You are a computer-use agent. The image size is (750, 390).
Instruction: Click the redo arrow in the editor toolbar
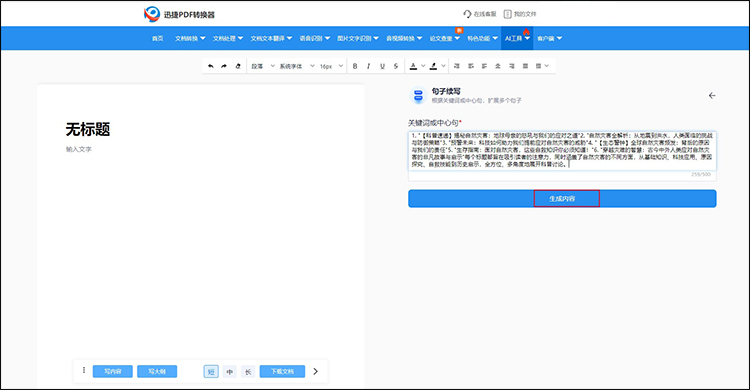[224, 66]
